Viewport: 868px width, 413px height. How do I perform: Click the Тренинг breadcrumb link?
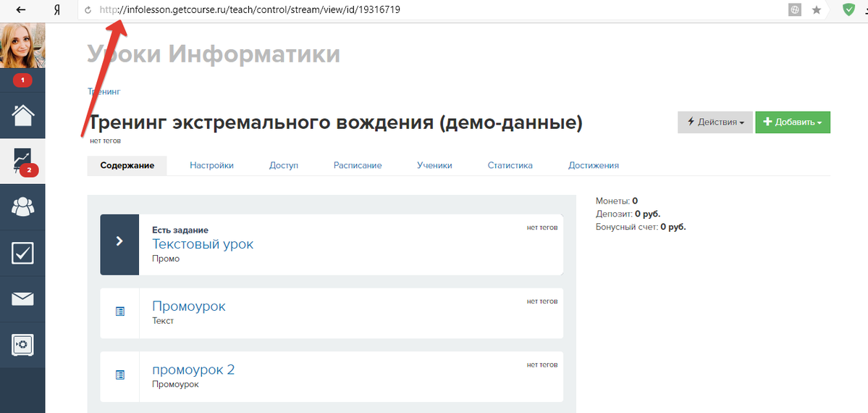tap(104, 91)
